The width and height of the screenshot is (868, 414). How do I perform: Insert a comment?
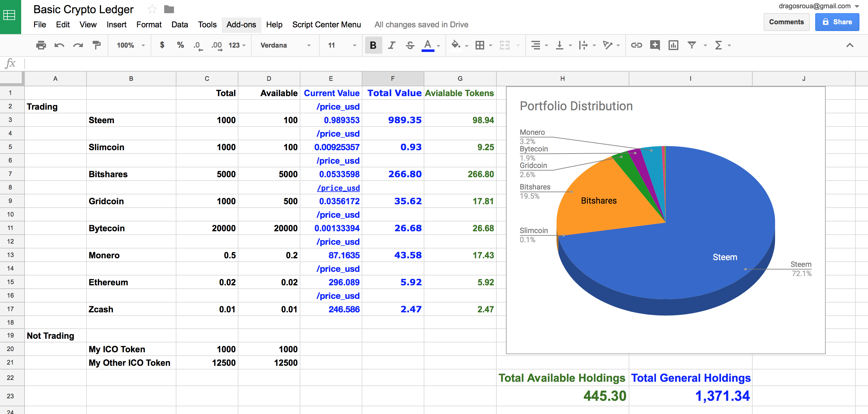coord(655,45)
